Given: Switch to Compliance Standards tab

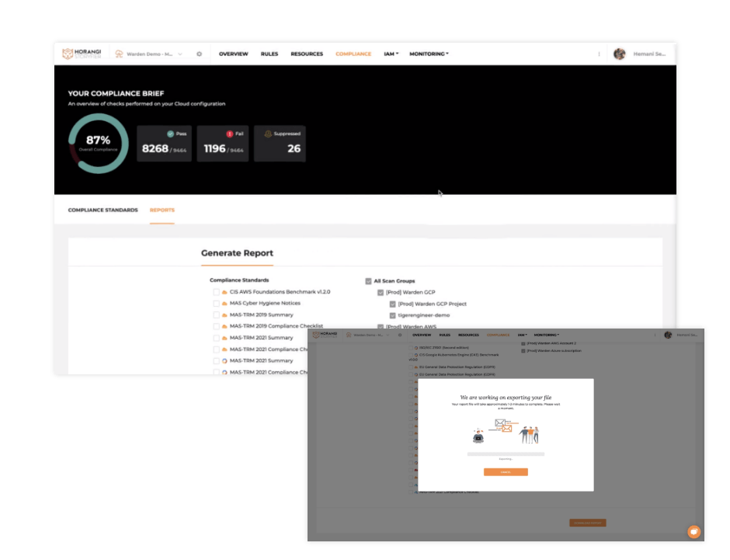Looking at the screenshot, I should coord(103,210).
